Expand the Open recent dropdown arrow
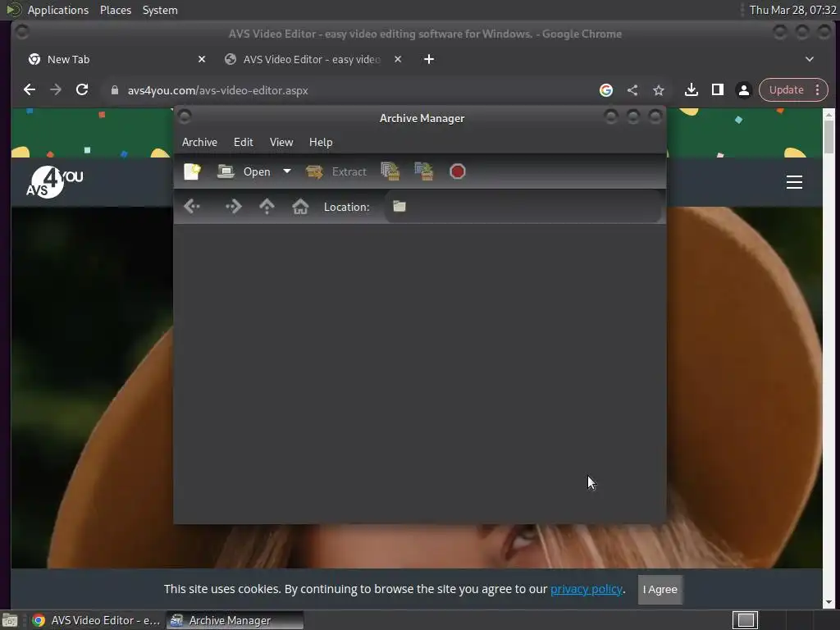The height and width of the screenshot is (630, 840). (287, 171)
